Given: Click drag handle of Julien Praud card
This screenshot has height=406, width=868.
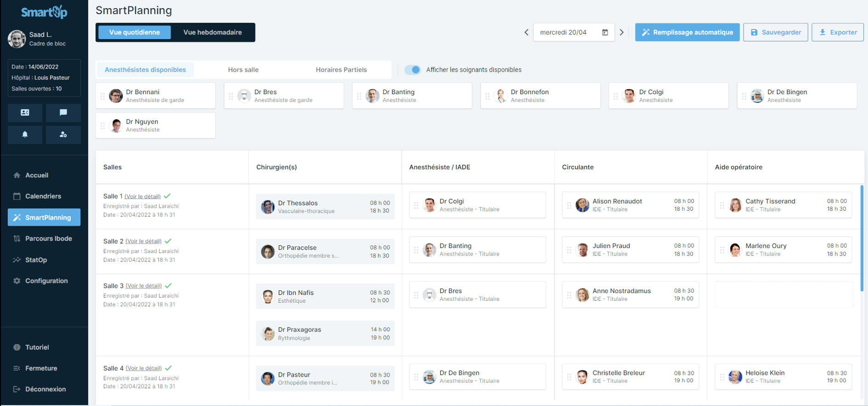Looking at the screenshot, I should pyautogui.click(x=569, y=250).
